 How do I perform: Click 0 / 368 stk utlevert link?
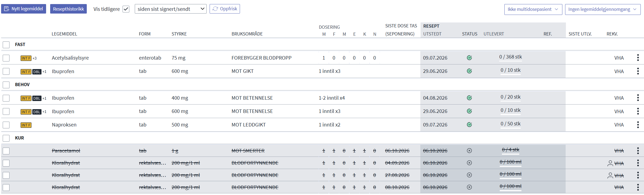[x=511, y=57]
